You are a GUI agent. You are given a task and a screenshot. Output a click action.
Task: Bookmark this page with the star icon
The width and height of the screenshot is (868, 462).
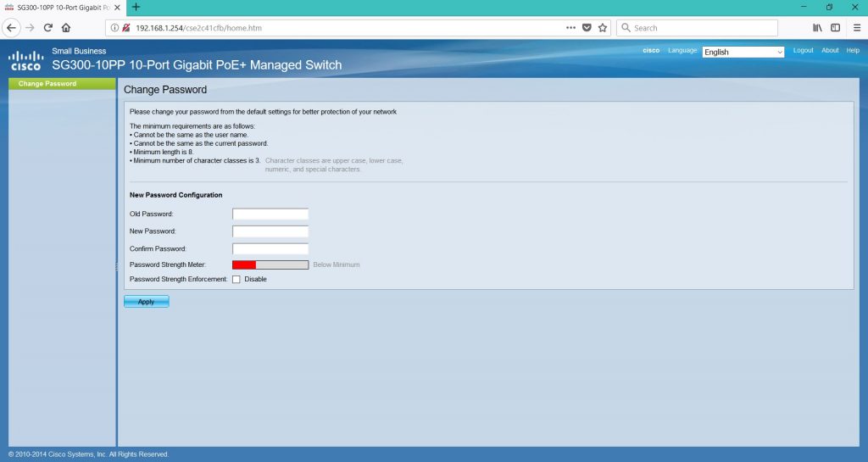tap(603, 28)
